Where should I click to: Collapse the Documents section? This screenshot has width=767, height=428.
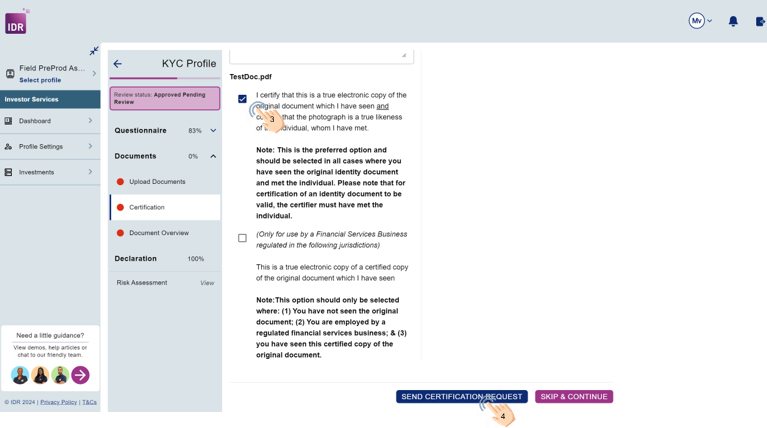(x=213, y=157)
